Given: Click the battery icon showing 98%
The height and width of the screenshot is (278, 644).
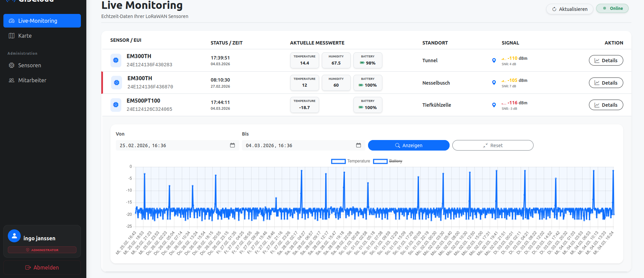Looking at the screenshot, I should 362,63.
